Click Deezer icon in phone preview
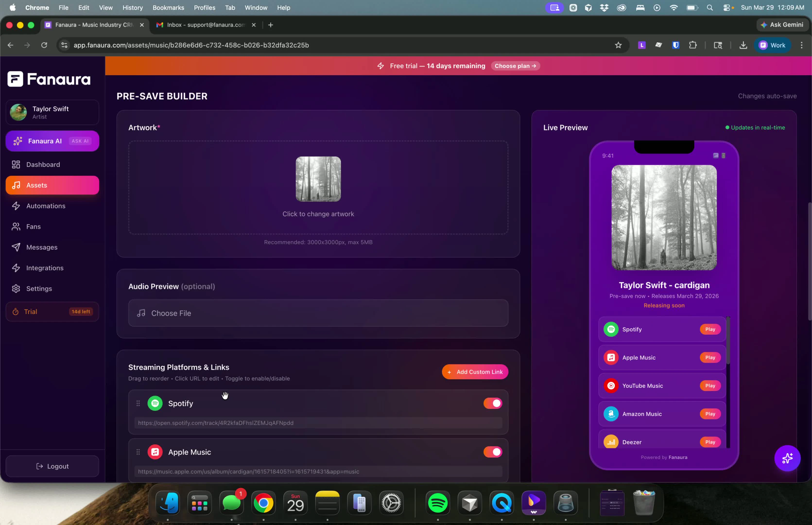 tap(611, 442)
